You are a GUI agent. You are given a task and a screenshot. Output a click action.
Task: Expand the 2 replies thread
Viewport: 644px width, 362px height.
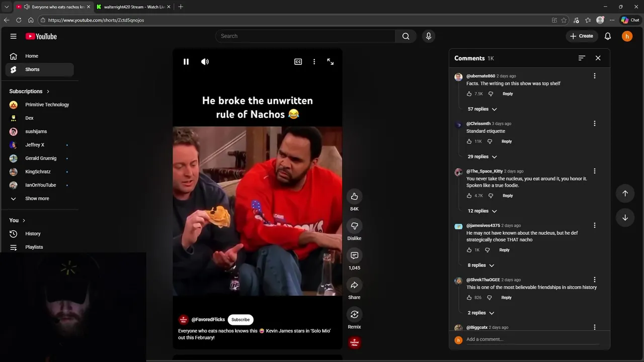(480, 313)
